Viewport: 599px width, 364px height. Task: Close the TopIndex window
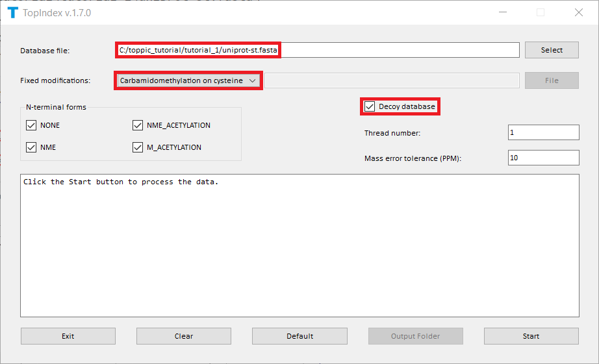[578, 12]
